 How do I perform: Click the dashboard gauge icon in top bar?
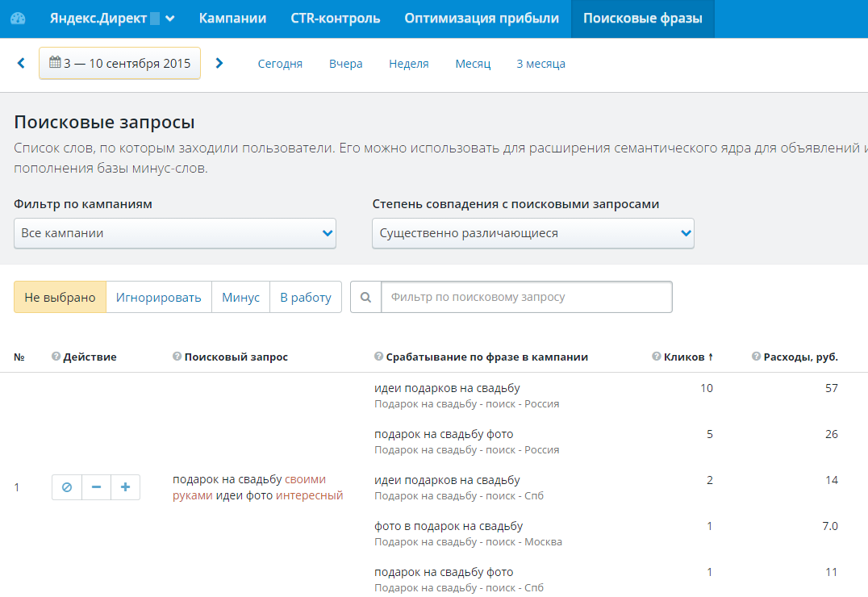pyautogui.click(x=18, y=19)
